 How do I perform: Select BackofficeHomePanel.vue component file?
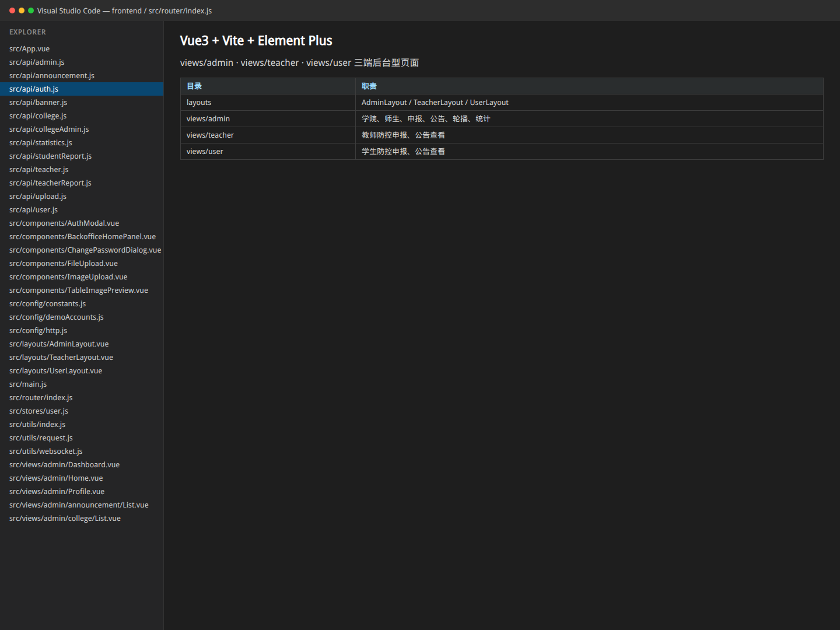pos(82,237)
